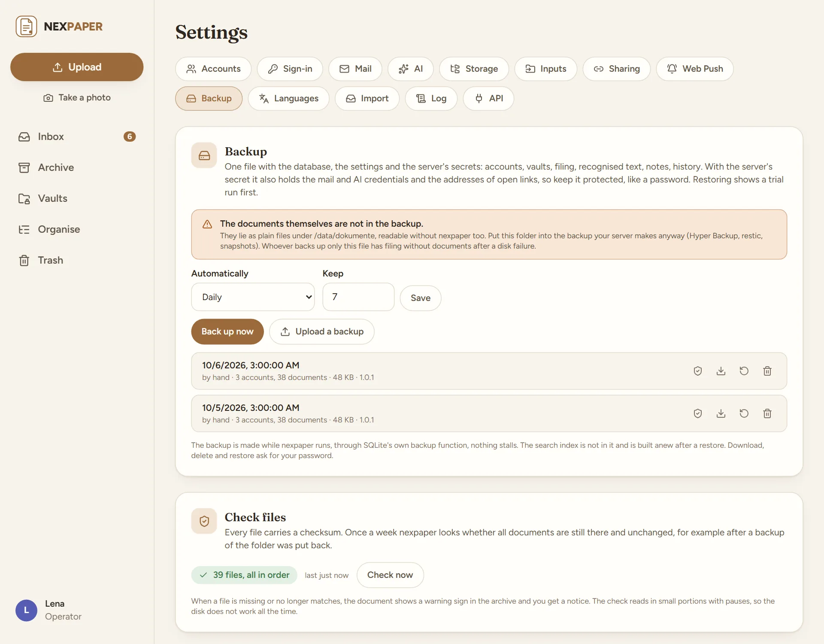The width and height of the screenshot is (824, 644).
Task: Open Vaults in the sidebar
Action: tap(77, 198)
